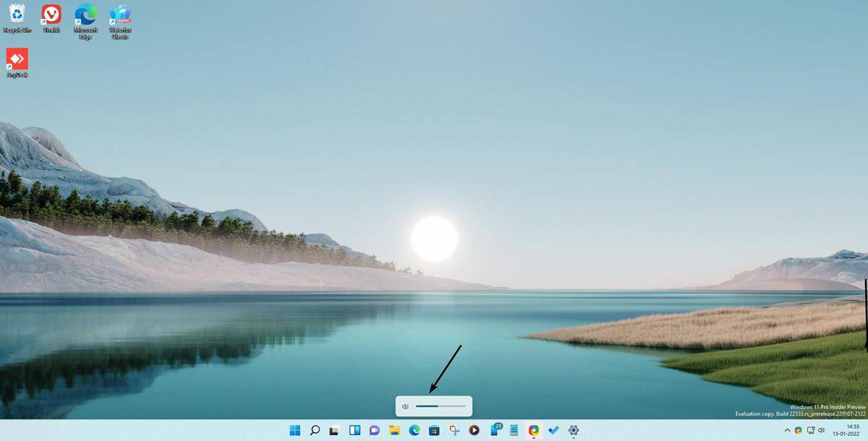The height and width of the screenshot is (441, 868).
Task: Launch Vivaldi browser from the desktop
Action: click(x=51, y=16)
